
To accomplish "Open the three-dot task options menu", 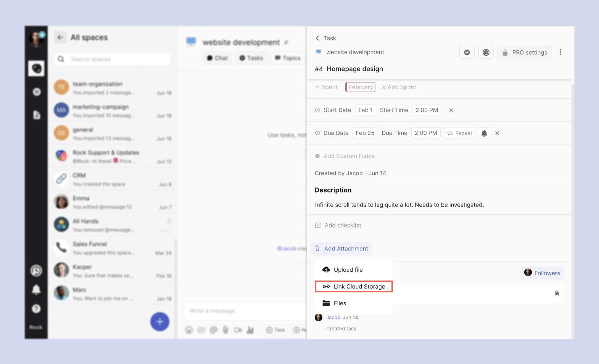I will [560, 52].
